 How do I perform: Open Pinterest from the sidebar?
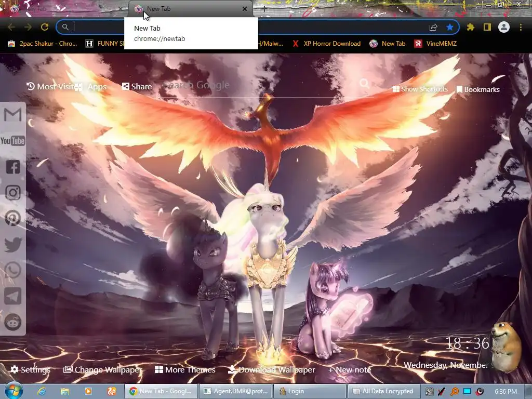tap(12, 218)
